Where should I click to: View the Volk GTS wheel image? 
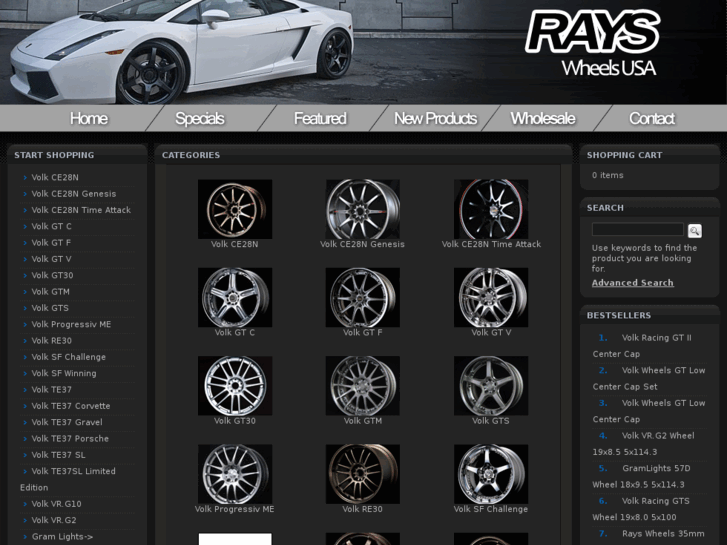tap(491, 385)
